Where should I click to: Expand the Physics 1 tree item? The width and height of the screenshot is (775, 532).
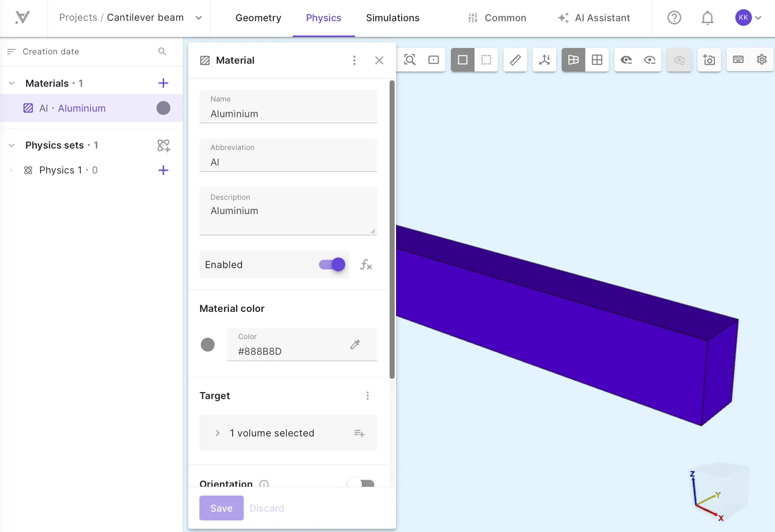click(x=12, y=170)
